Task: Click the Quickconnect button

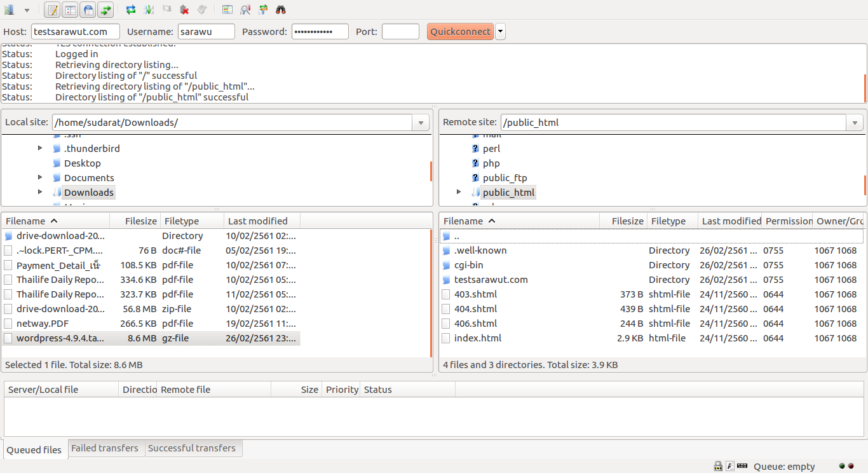Action: pyautogui.click(x=460, y=32)
